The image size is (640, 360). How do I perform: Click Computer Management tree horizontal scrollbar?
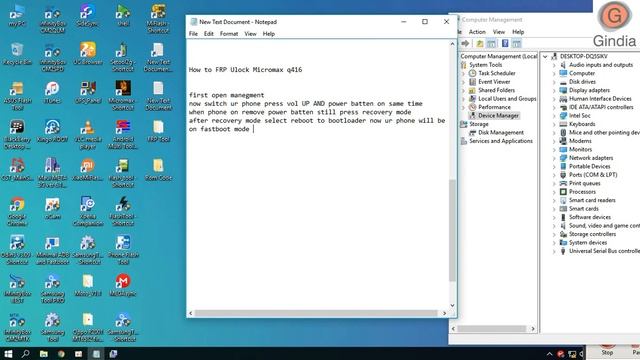click(492, 329)
